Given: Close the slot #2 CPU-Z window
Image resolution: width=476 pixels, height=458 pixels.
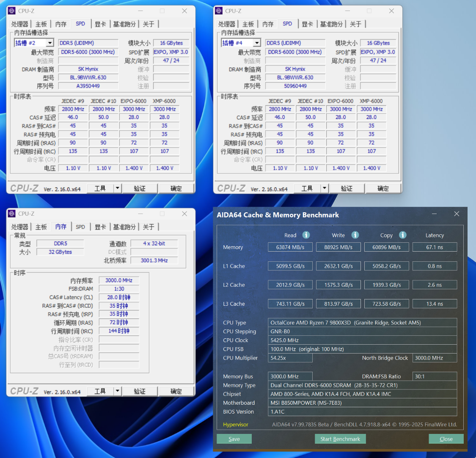Looking at the screenshot, I should pyautogui.click(x=184, y=11).
